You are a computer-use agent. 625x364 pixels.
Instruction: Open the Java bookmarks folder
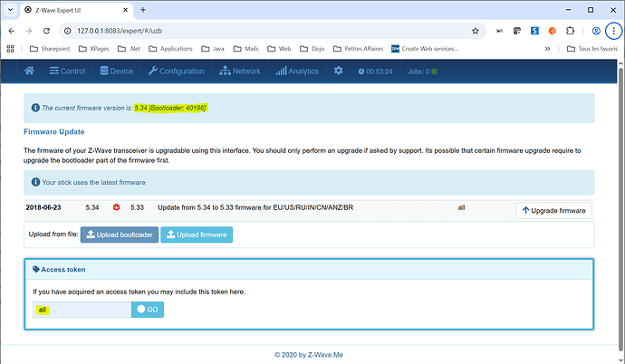tap(213, 49)
